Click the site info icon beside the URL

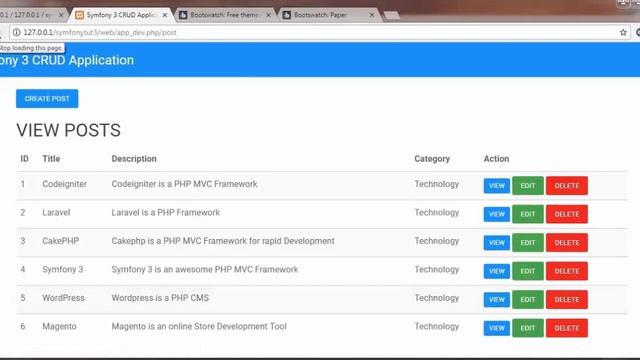click(16, 32)
